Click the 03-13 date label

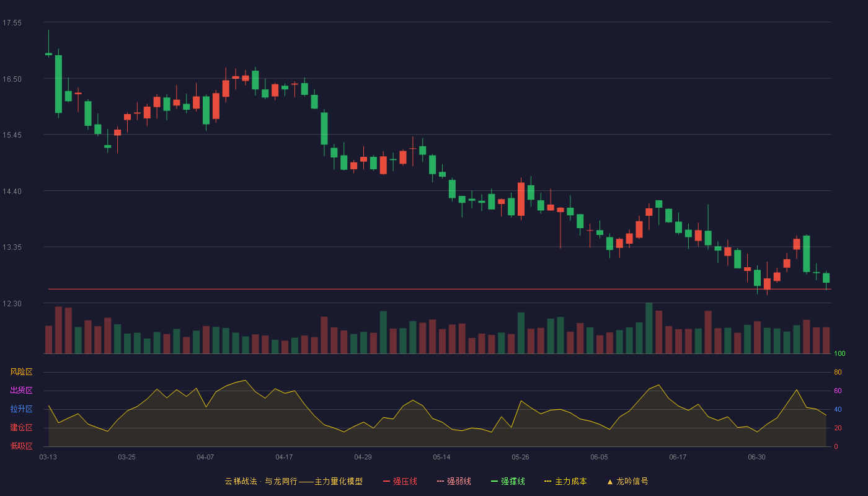click(48, 457)
